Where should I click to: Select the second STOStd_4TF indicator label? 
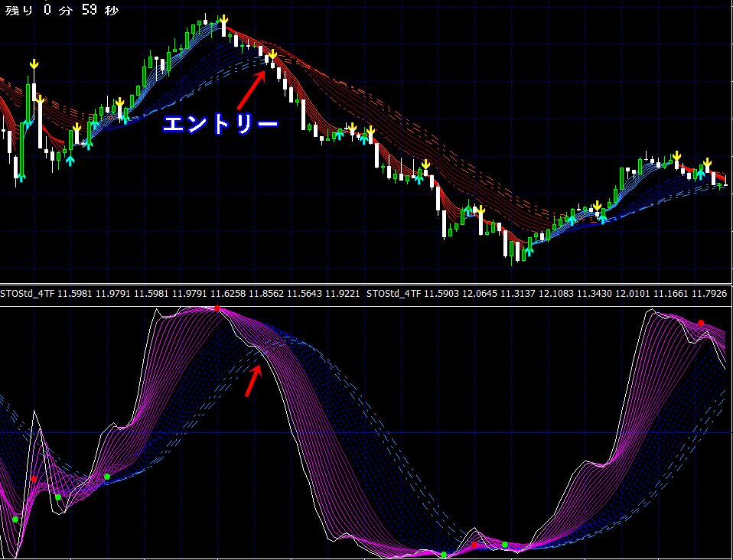pyautogui.click(x=395, y=293)
